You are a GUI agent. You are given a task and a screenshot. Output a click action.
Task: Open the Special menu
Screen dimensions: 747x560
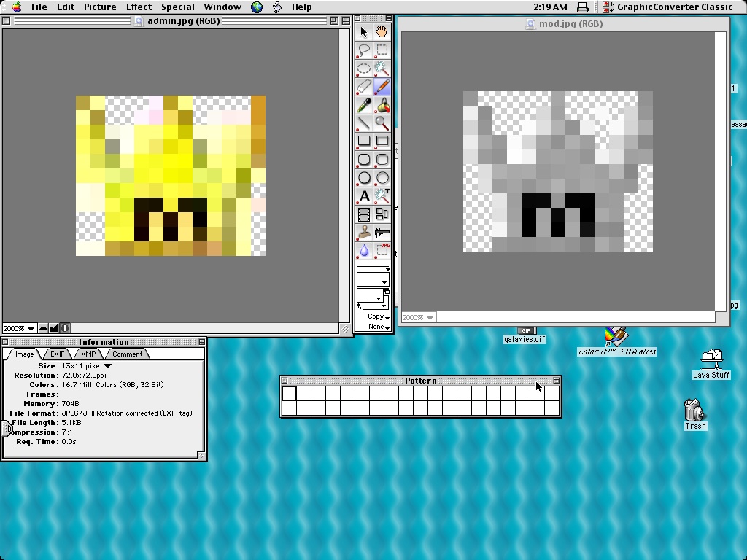click(x=178, y=7)
